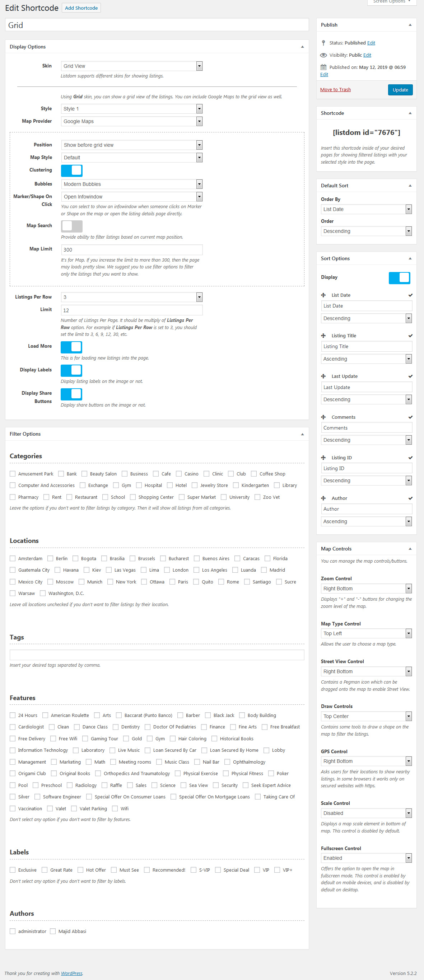The width and height of the screenshot is (424, 980).
Task: Click the Add Shortcode button
Action: (81, 8)
